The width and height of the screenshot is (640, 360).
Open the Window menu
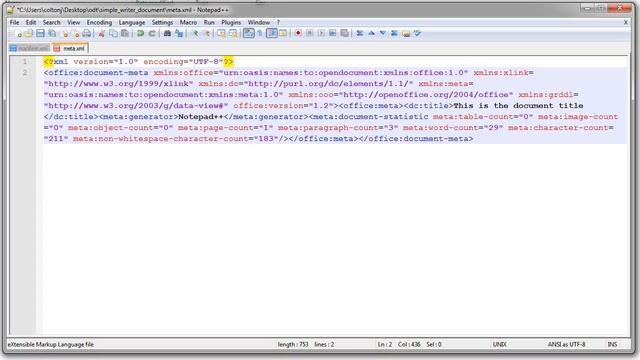pyautogui.click(x=259, y=22)
